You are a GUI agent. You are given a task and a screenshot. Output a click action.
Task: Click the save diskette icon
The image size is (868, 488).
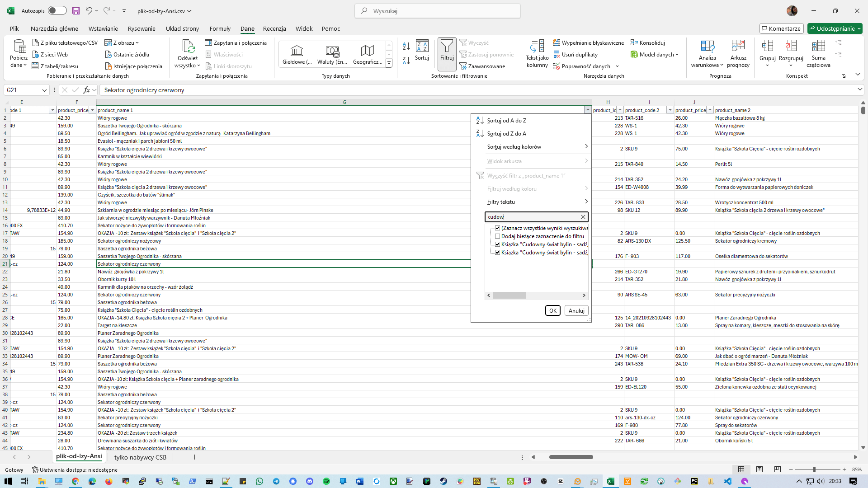pos(76,11)
